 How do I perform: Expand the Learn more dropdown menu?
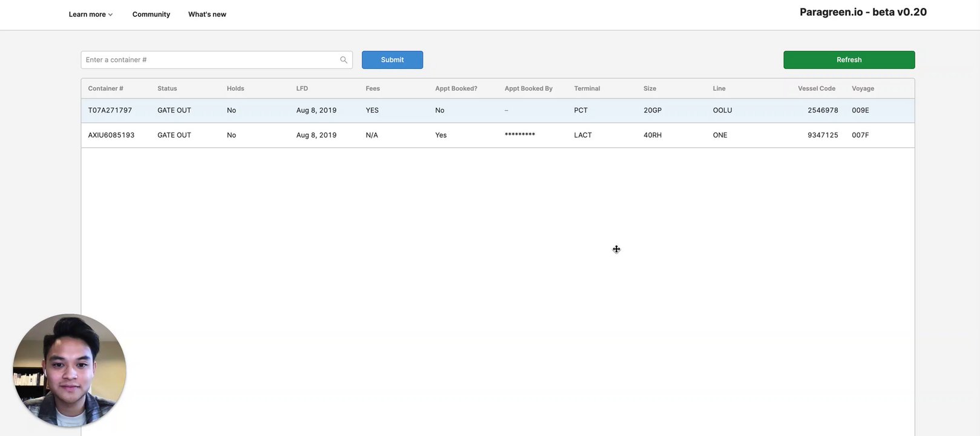click(91, 15)
